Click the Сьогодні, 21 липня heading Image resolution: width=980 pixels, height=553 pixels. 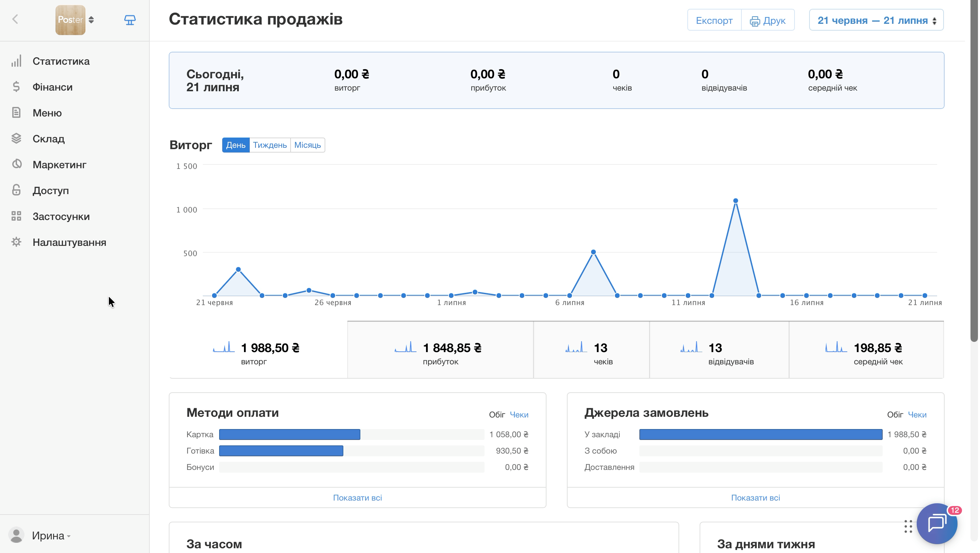[215, 80]
